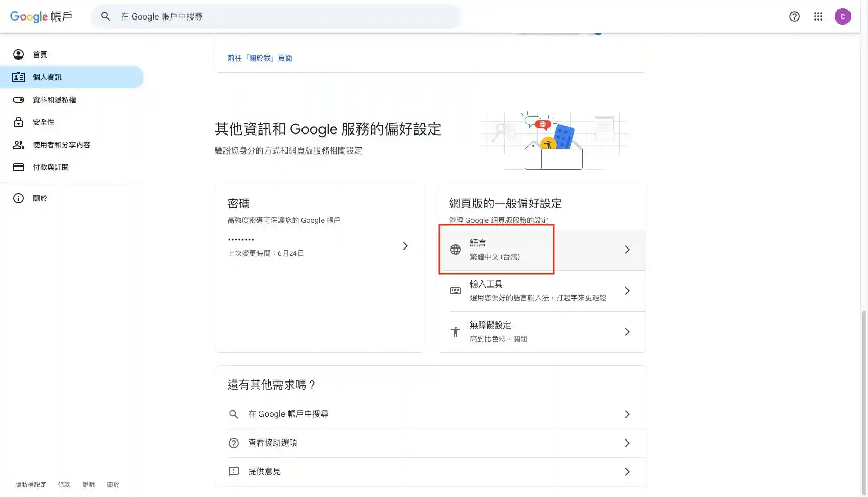Go to 首頁 in the sidebar
This screenshot has width=868, height=497.
pos(40,54)
